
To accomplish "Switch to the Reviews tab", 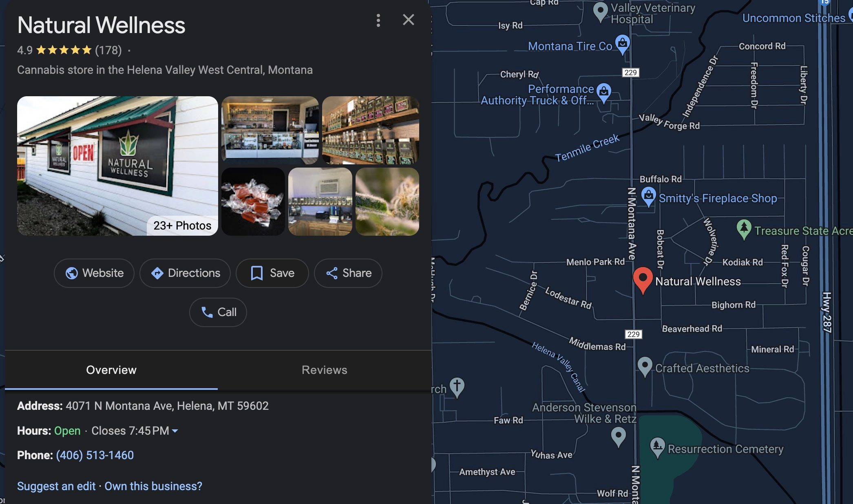I will [x=325, y=370].
